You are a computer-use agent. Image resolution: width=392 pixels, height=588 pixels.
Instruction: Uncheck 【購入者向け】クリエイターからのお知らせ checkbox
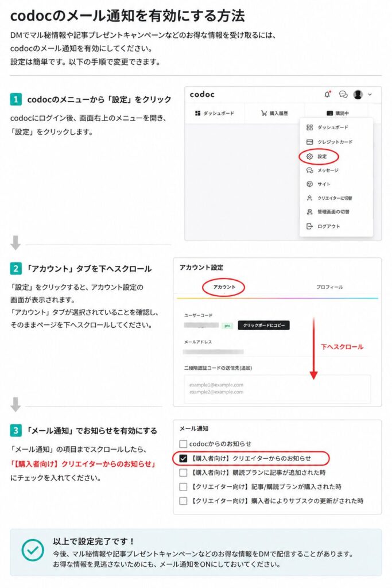[x=183, y=458]
